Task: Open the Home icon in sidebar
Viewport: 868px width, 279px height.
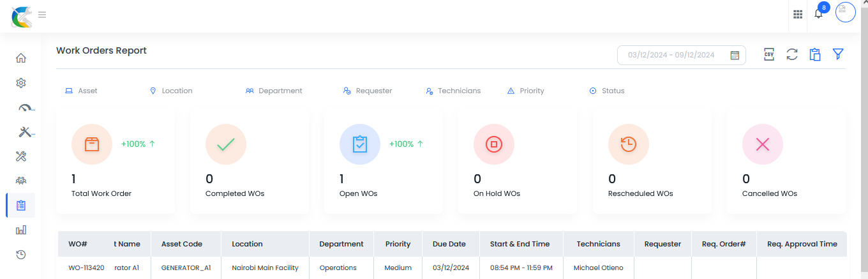Action: pos(21,58)
